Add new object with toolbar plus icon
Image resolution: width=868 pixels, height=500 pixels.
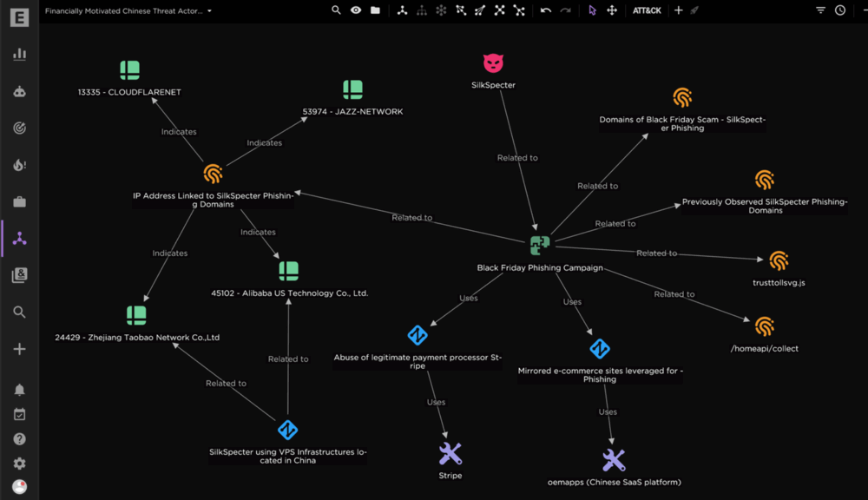[x=678, y=10]
